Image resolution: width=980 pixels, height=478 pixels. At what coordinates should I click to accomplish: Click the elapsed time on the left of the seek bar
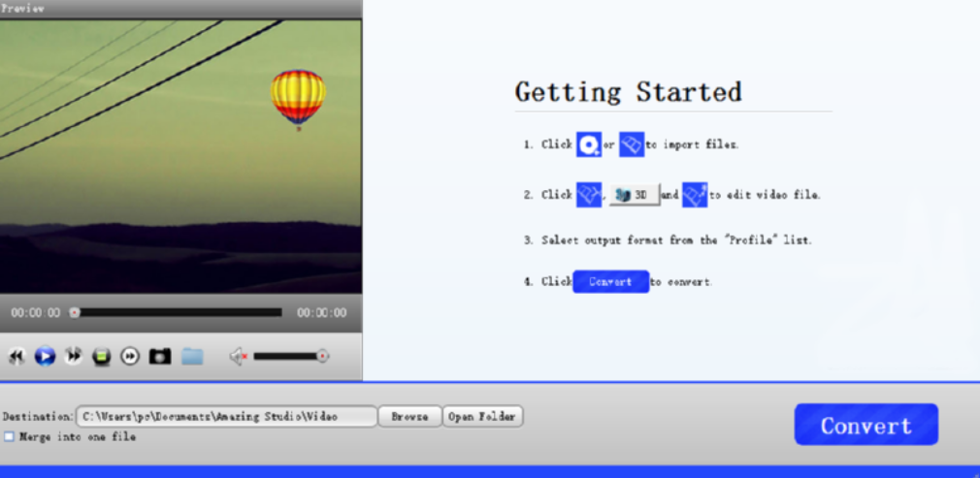click(x=36, y=312)
